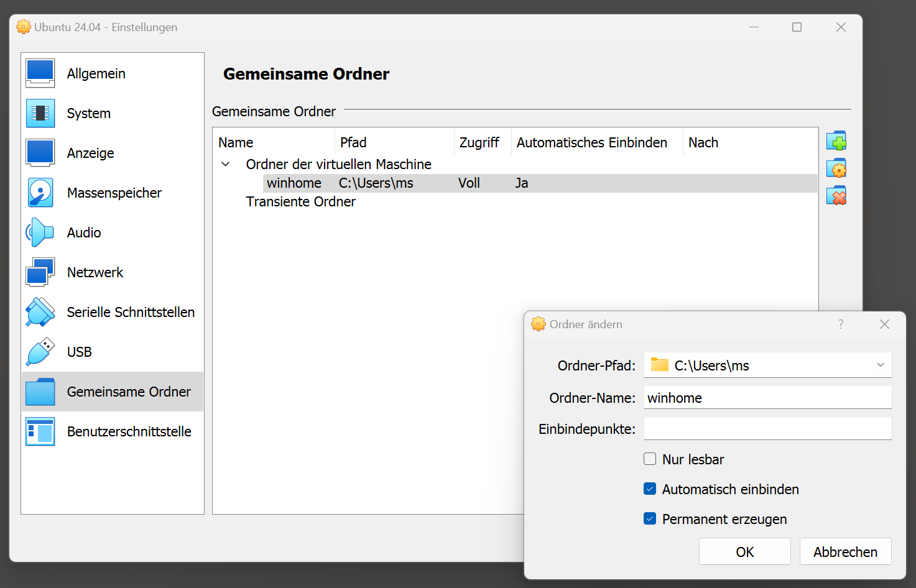
Task: Click the Ordner-Name input field
Action: (768, 397)
